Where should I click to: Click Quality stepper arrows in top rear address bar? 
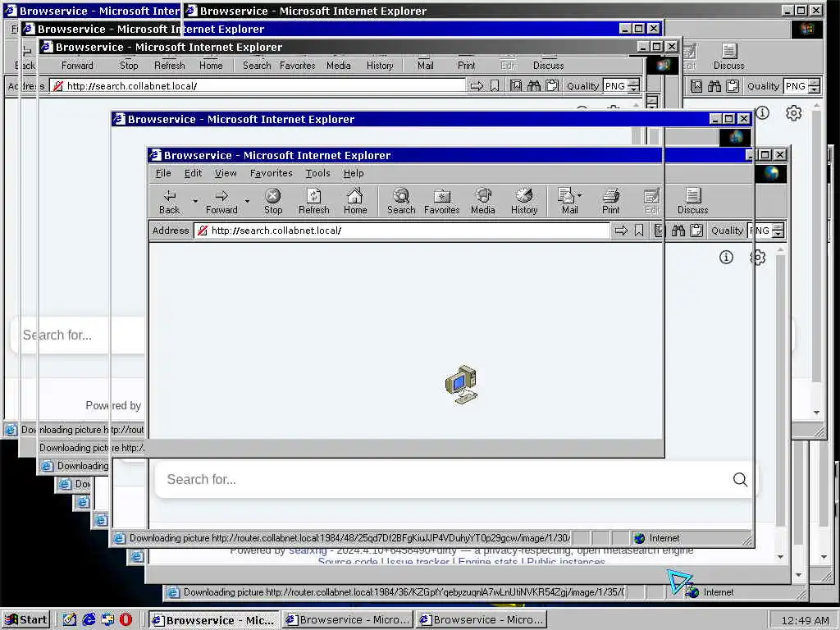coord(634,85)
